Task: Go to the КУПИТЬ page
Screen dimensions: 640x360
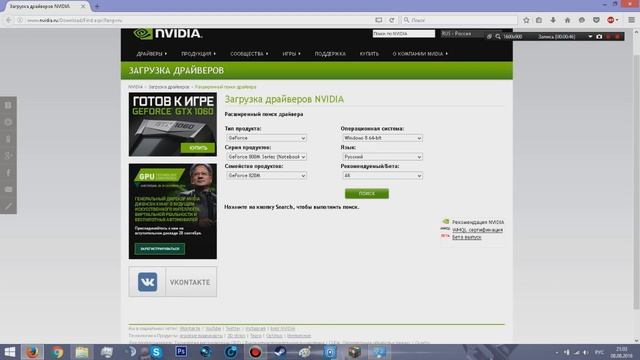Action: click(x=369, y=54)
